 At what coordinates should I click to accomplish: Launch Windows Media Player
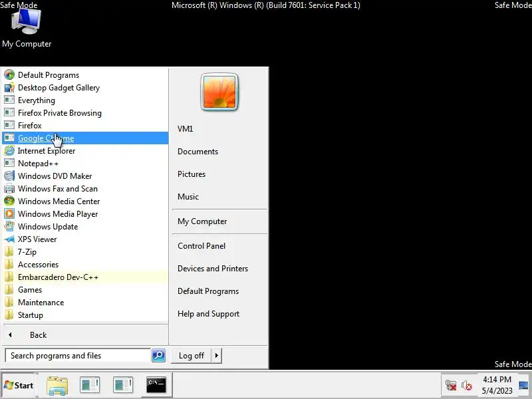pyautogui.click(x=85, y=213)
